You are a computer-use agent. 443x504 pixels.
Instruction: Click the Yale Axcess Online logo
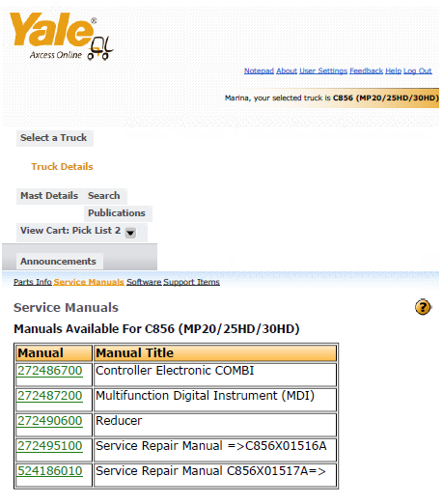[61, 36]
